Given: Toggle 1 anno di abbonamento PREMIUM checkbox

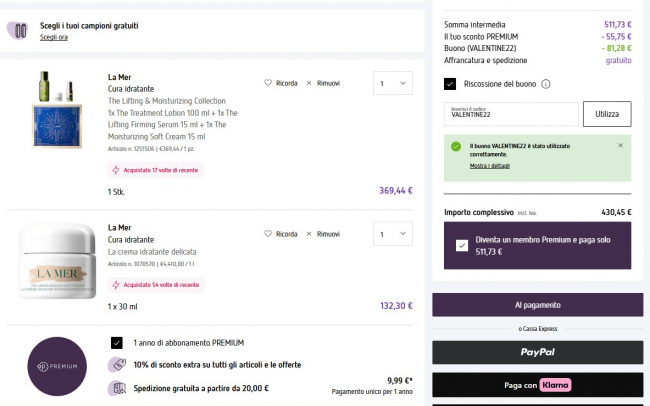Looking at the screenshot, I should coord(117,342).
